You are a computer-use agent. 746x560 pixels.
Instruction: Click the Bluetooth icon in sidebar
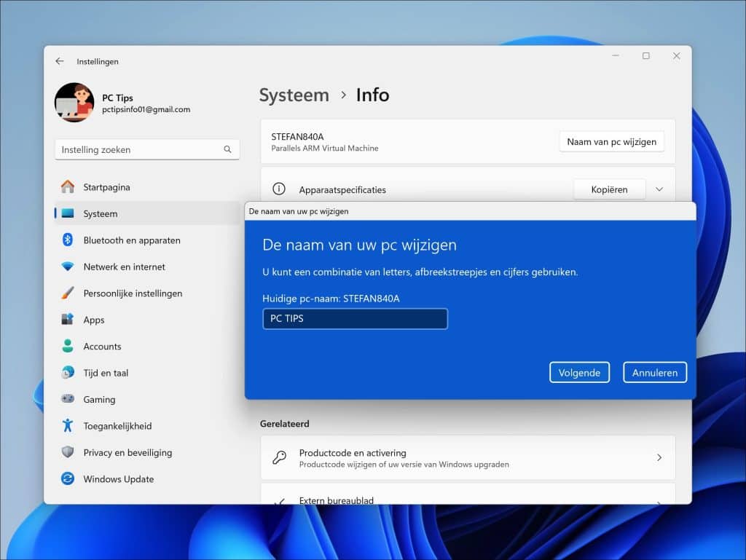(68, 240)
